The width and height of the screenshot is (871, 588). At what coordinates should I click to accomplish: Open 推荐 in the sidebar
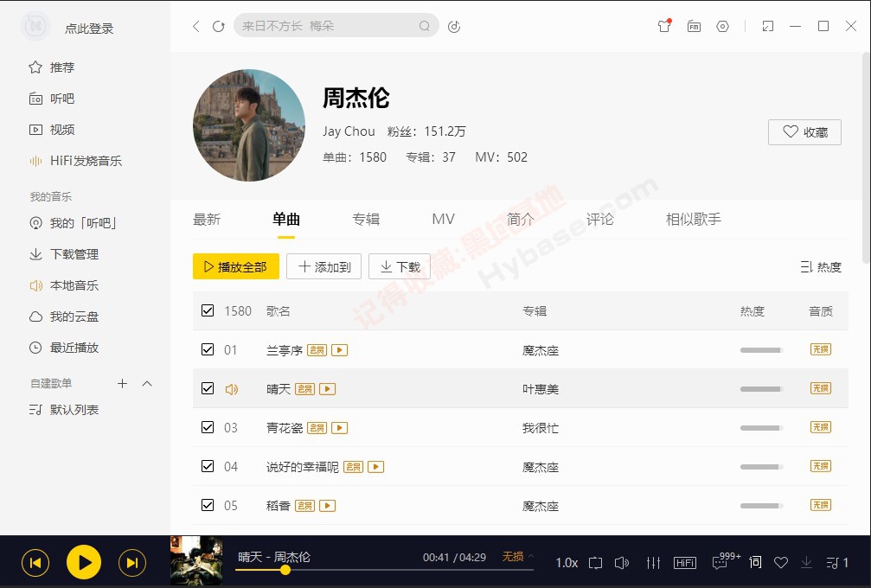tap(52, 67)
